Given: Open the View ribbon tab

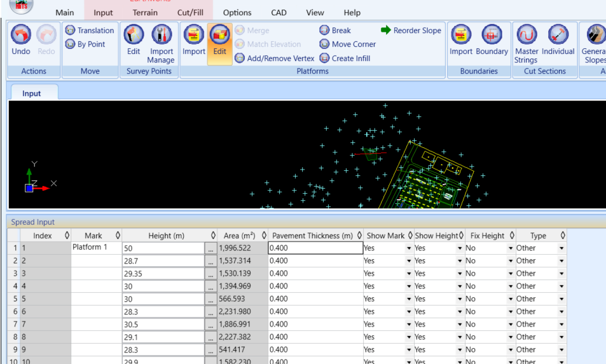Looking at the screenshot, I should 315,12.
